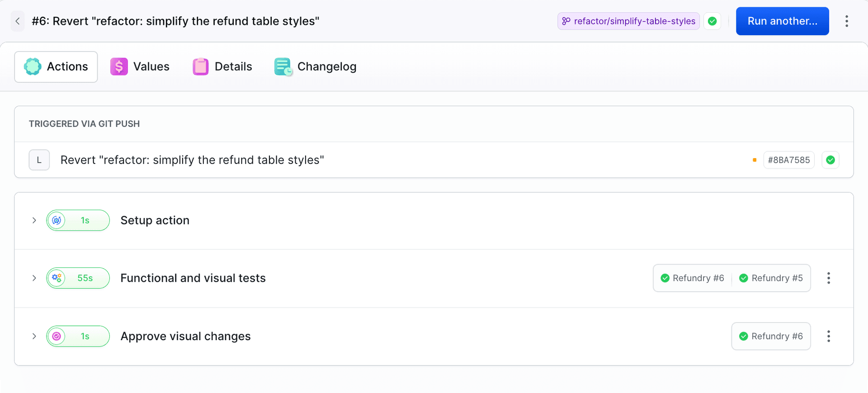Click TRIGGERED VIA GIT PUSH label
The width and height of the screenshot is (868, 393).
tap(85, 124)
